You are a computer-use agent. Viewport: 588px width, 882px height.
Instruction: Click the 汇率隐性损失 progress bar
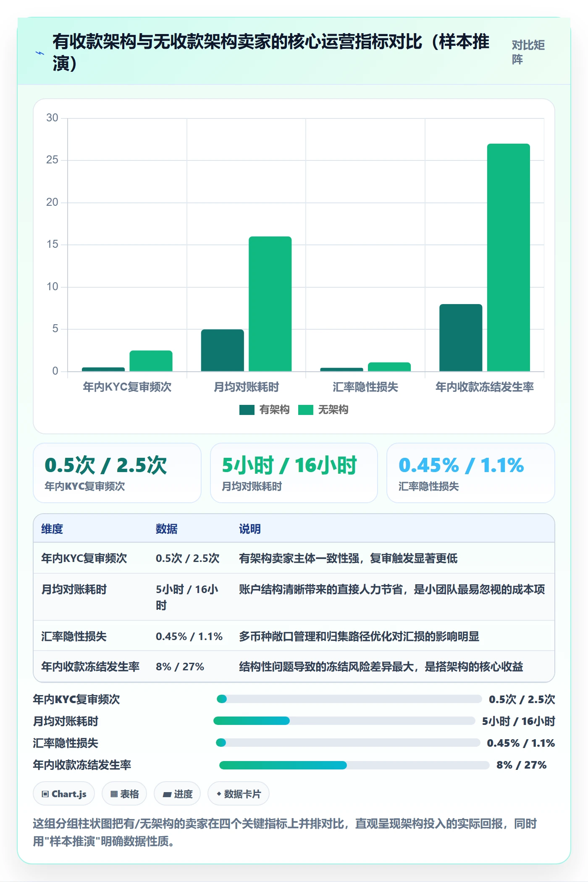pyautogui.click(x=348, y=743)
